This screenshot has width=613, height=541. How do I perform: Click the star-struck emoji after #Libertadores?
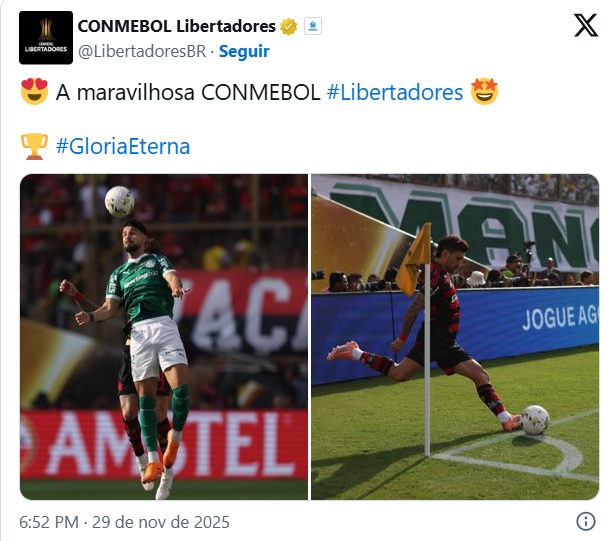[x=484, y=91]
